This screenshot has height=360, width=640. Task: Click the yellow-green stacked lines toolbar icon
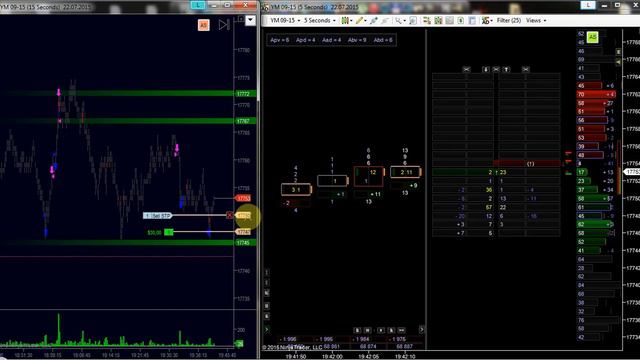tap(427, 20)
